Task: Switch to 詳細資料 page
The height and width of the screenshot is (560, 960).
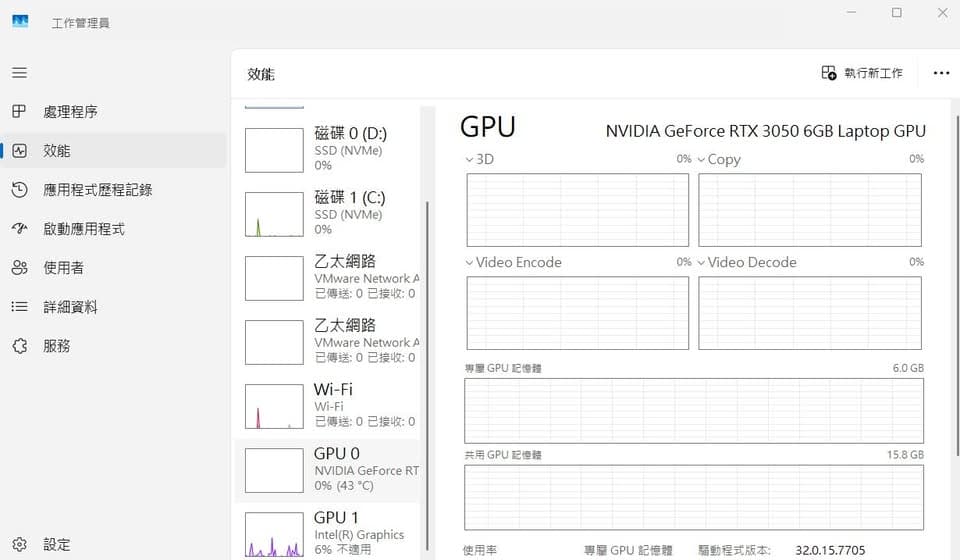Action: coord(113,307)
